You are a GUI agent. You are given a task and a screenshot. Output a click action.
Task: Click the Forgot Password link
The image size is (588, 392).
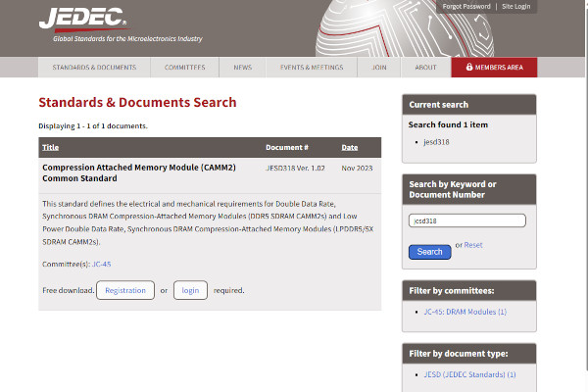click(x=466, y=7)
